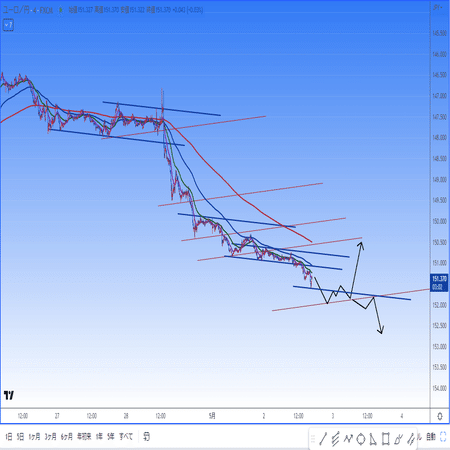Screen dimensions: 450x450
Task: Click price scale label 150.000
Action: point(439,221)
